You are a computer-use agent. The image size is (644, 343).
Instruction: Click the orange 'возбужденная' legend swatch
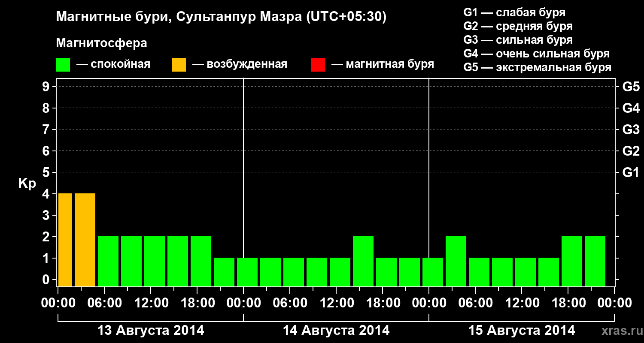click(179, 65)
